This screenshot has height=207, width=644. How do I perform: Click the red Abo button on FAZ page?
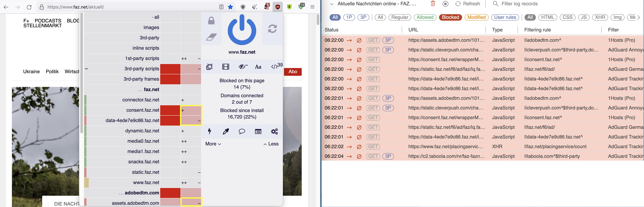(293, 72)
